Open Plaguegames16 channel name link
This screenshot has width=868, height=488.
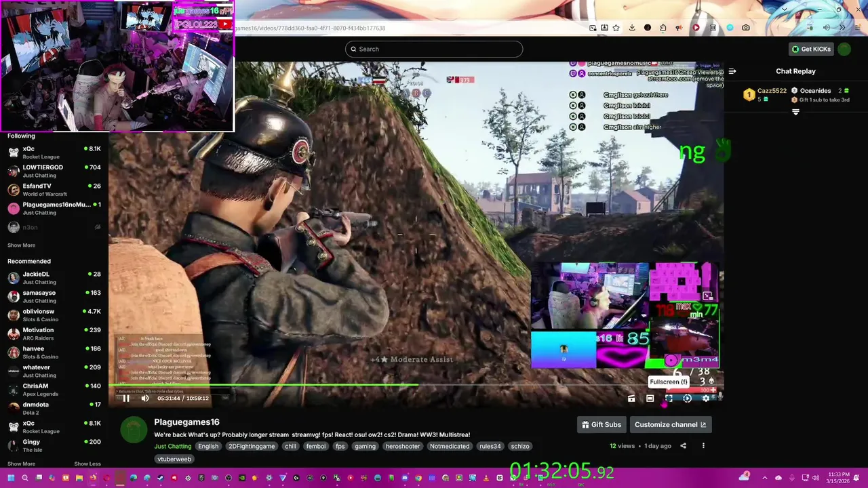point(186,422)
